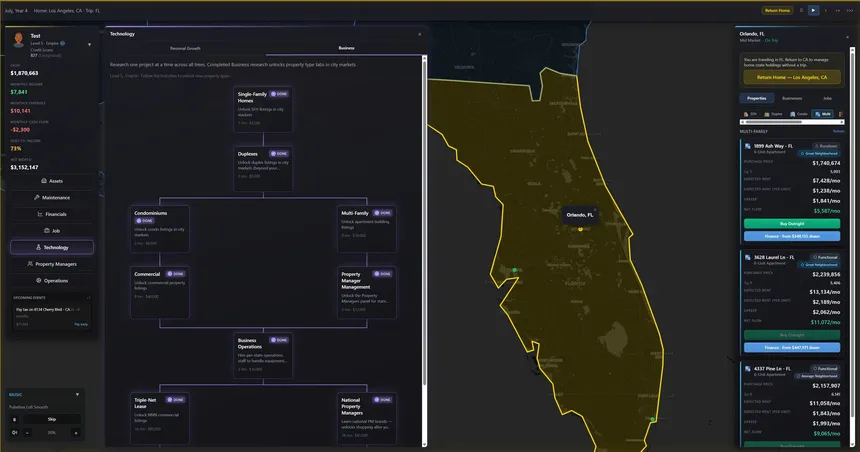Click the play-speed button in top bar
Viewport: 860px width, 452px height.
pyautogui.click(x=813, y=10)
